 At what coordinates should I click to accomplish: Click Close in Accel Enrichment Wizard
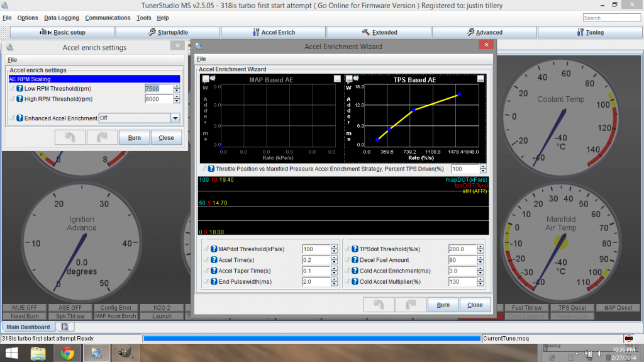tap(475, 305)
